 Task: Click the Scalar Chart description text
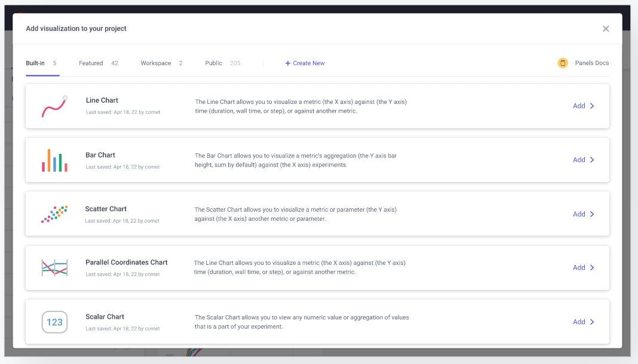click(x=302, y=322)
